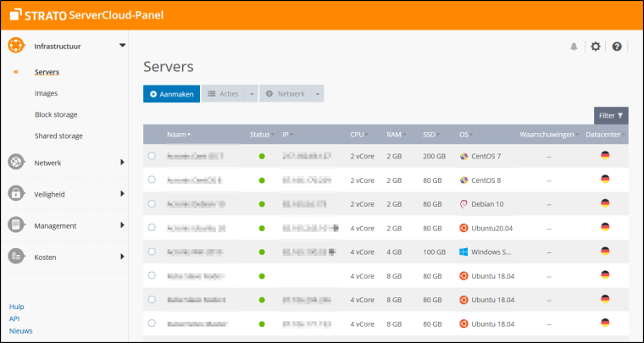This screenshot has width=644, height=343.
Task: Click the Infrastructuur sidebar icon
Action: pyautogui.click(x=17, y=45)
